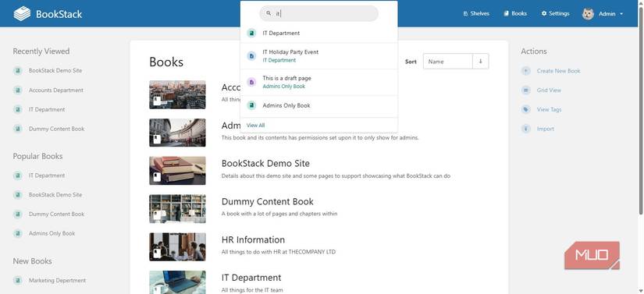Click book icon next to Recently Viewed IT Department

(x=18, y=109)
